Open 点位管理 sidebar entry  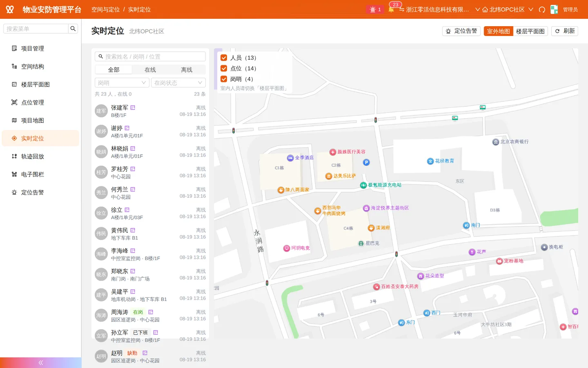pos(40,102)
